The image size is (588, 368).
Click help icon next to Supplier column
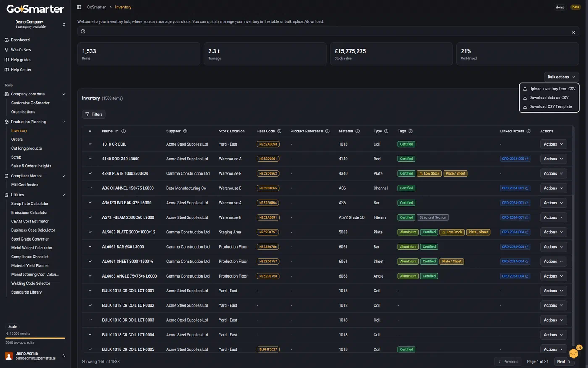coord(185,131)
